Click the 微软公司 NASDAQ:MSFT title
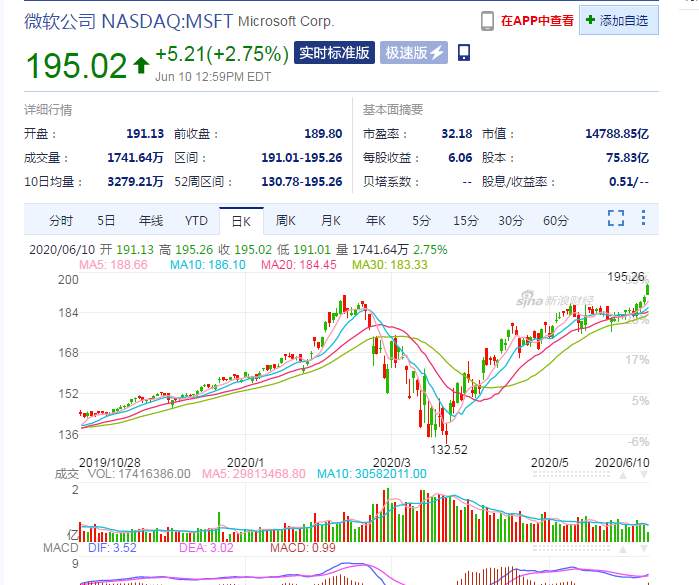Image resolution: width=699 pixels, height=585 pixels. click(x=128, y=21)
